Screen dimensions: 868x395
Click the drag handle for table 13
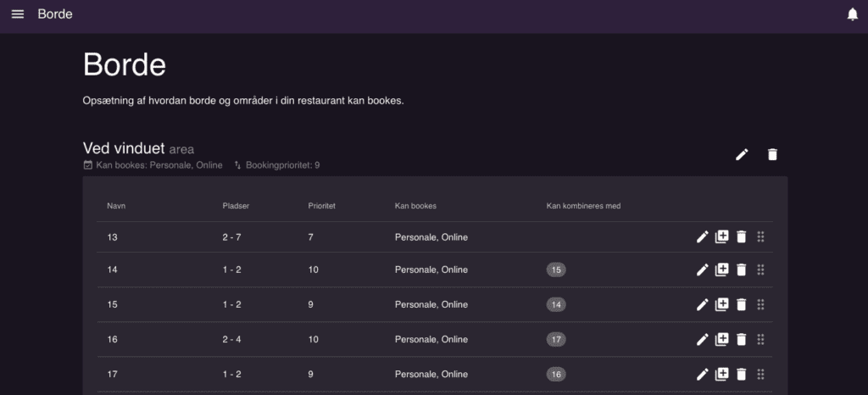coord(760,237)
